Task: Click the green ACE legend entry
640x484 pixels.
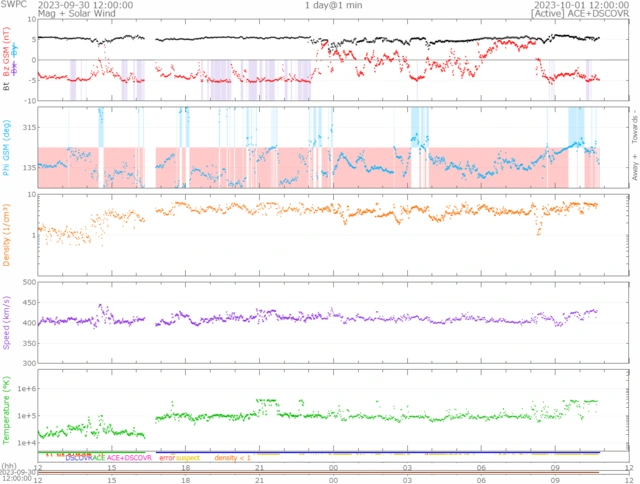Action: (x=98, y=458)
